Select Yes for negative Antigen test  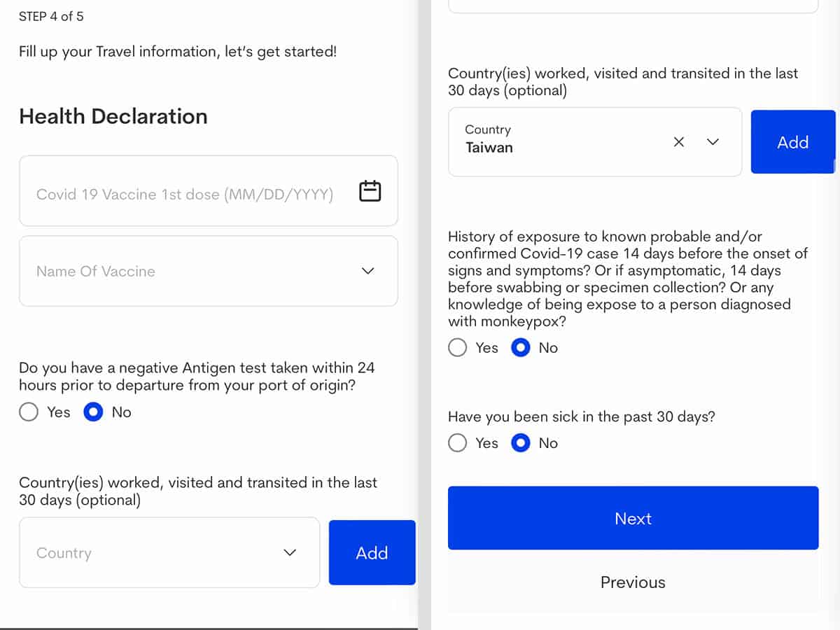point(29,412)
